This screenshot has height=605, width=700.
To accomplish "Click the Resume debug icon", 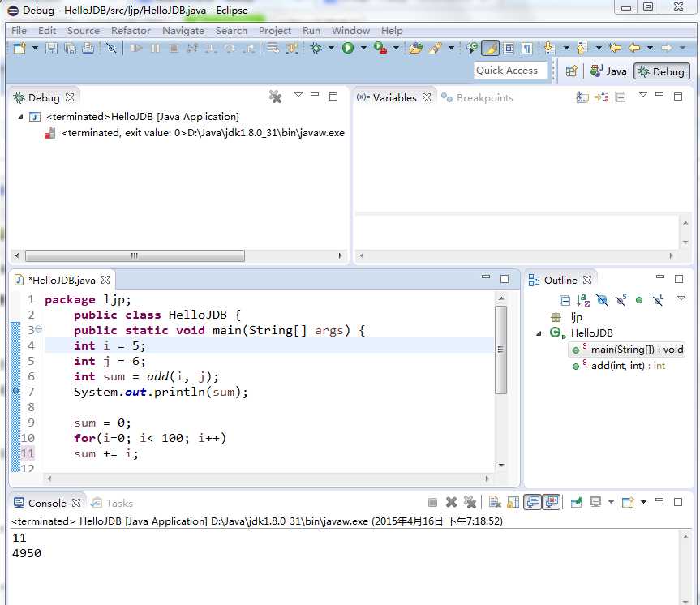I will (136, 48).
